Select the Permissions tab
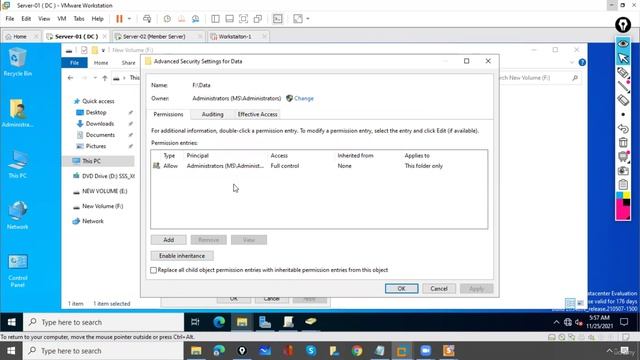Viewport: 640px width, 360px height. pyautogui.click(x=168, y=114)
